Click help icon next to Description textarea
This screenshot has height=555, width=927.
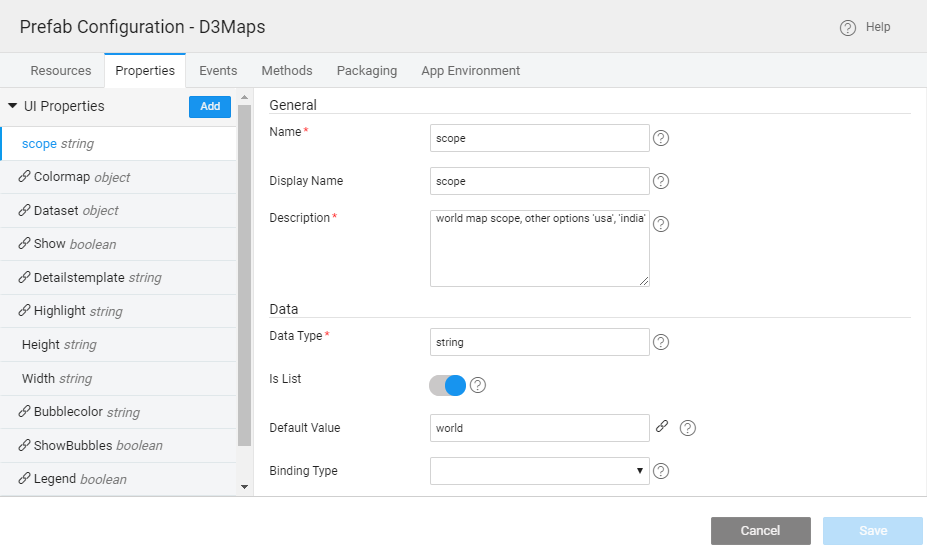coord(660,224)
